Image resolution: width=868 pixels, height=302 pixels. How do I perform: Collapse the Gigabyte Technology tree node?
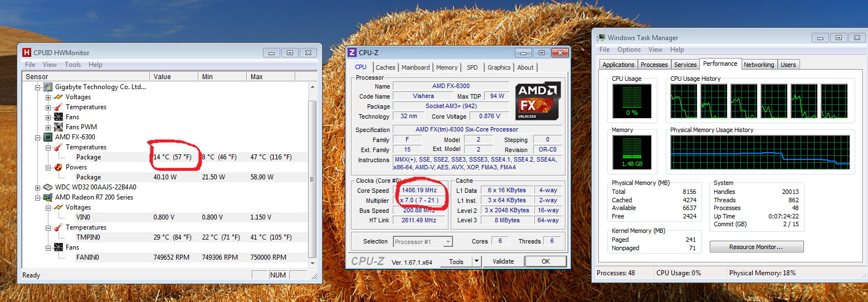click(38, 87)
